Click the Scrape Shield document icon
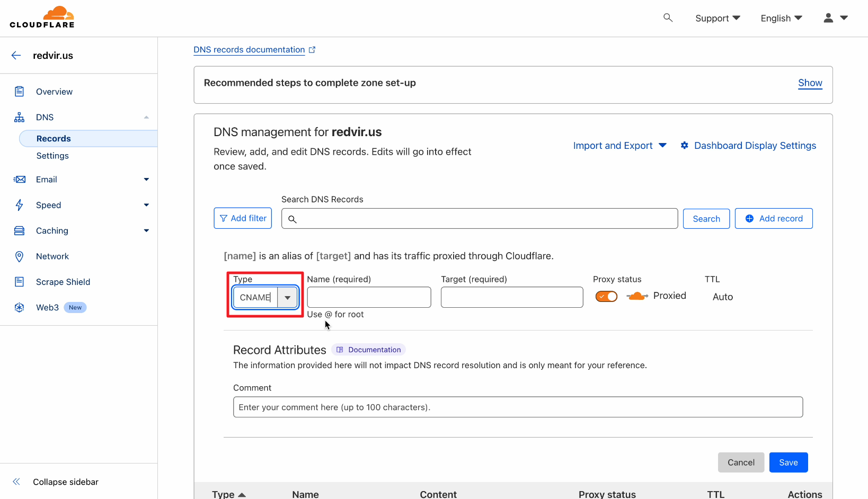This screenshot has width=868, height=499. tap(20, 282)
